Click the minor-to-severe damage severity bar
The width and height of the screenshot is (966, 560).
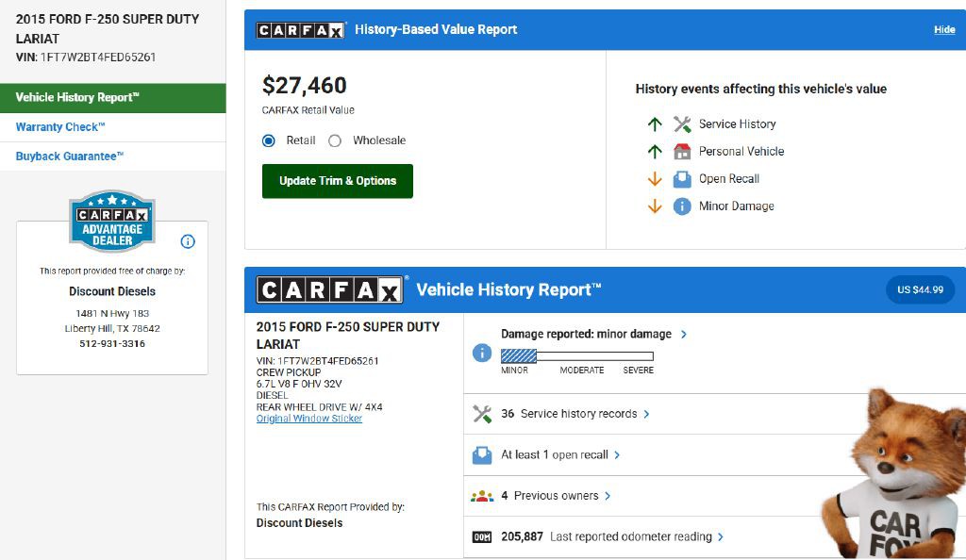coord(576,355)
